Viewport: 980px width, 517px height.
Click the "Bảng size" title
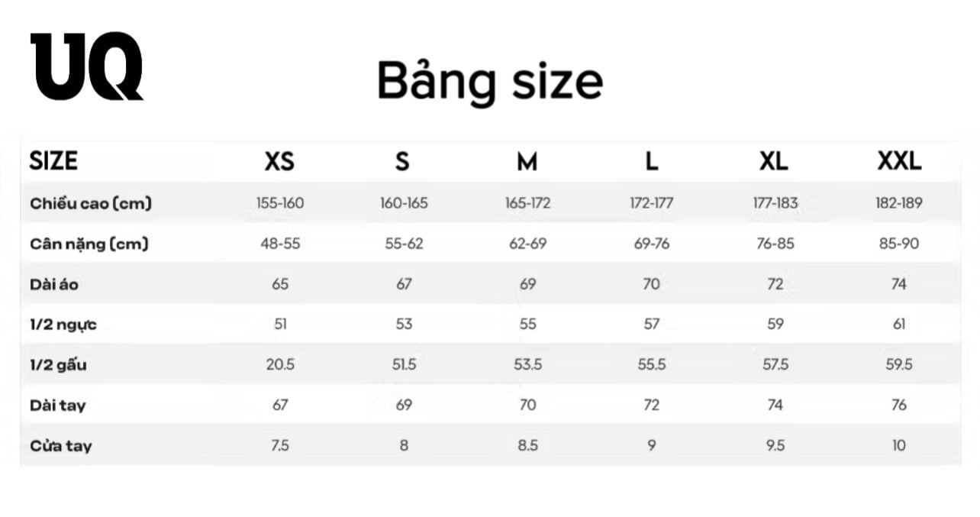[490, 81]
